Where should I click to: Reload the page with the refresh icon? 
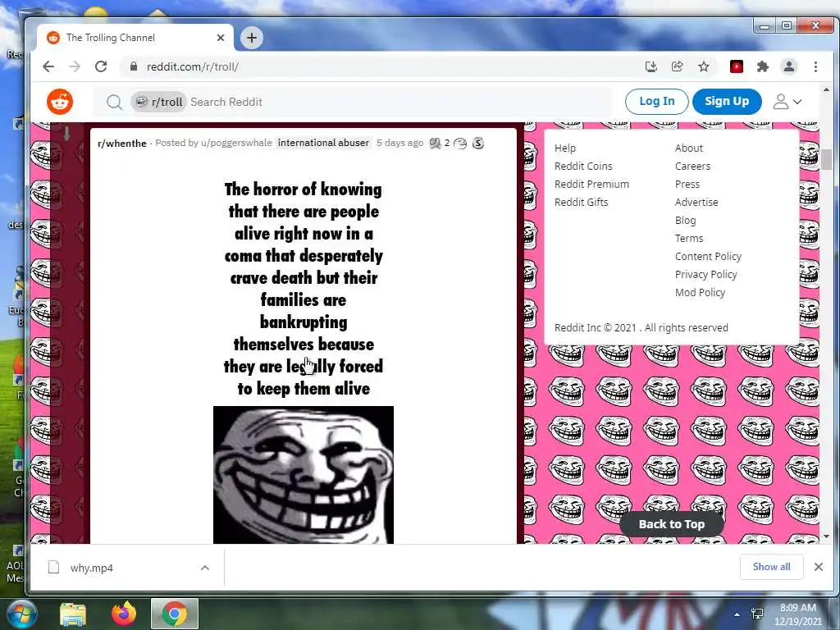[x=101, y=66]
